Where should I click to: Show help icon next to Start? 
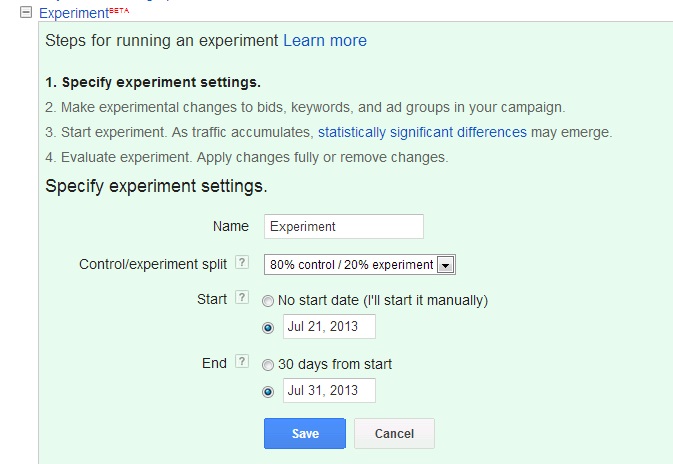tap(241, 298)
